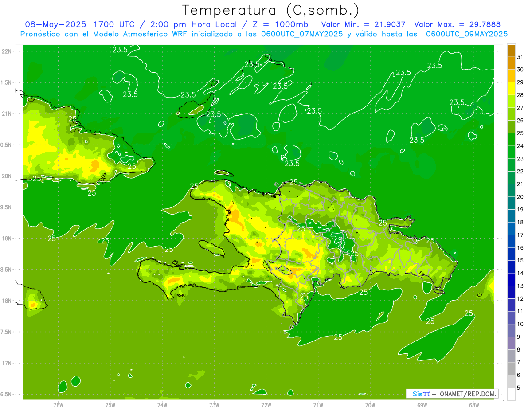Click the gray swatch between 6 and 7
The width and height of the screenshot is (532, 411).
511,368
